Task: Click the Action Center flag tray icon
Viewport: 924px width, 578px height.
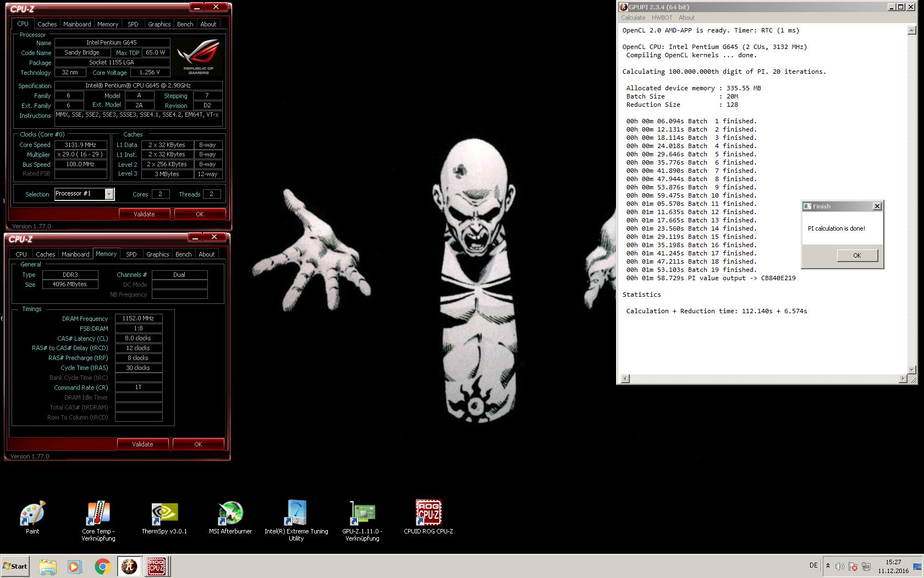Action: click(853, 566)
